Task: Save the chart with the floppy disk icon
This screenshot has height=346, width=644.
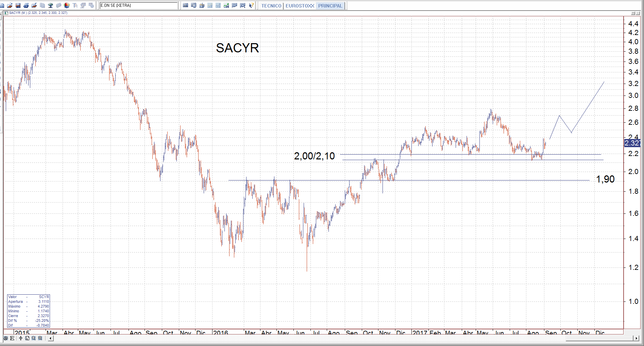Action: pos(18,5)
